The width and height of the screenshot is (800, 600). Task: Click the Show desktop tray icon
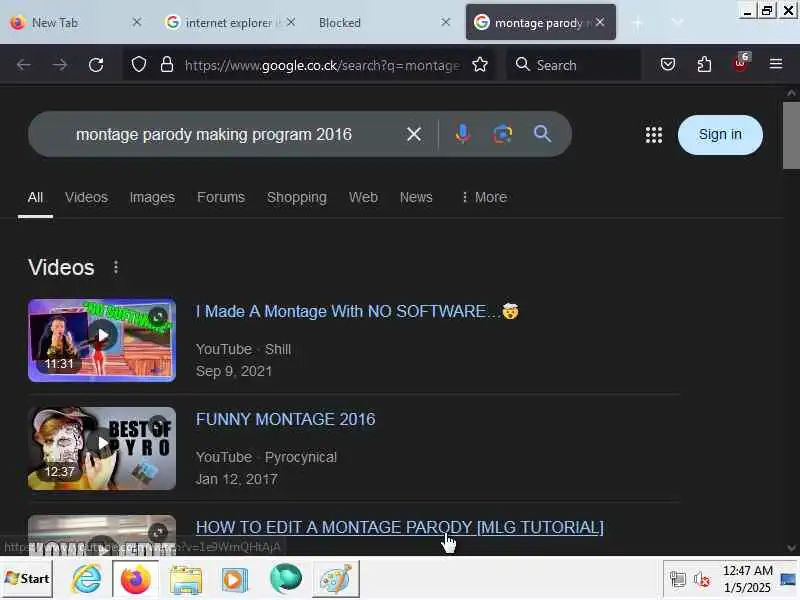coord(788,580)
